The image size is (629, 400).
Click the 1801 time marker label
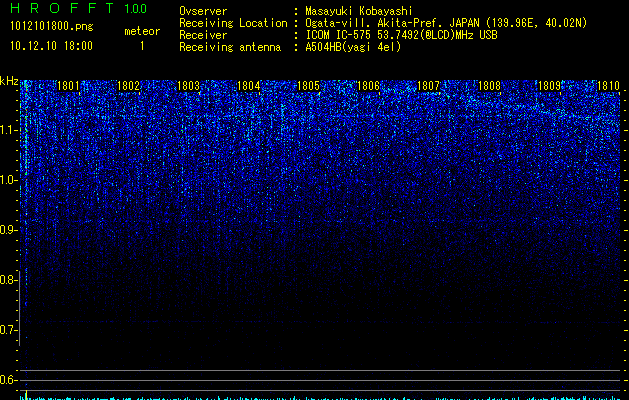point(68,86)
